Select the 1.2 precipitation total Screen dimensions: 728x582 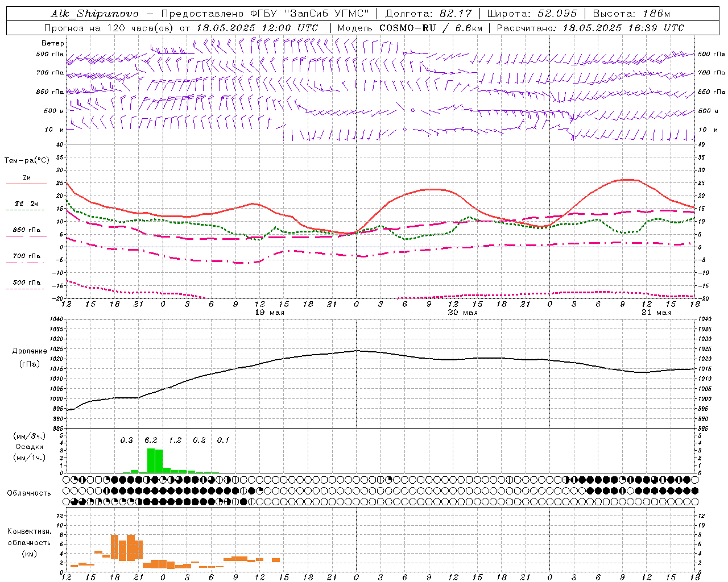175,440
